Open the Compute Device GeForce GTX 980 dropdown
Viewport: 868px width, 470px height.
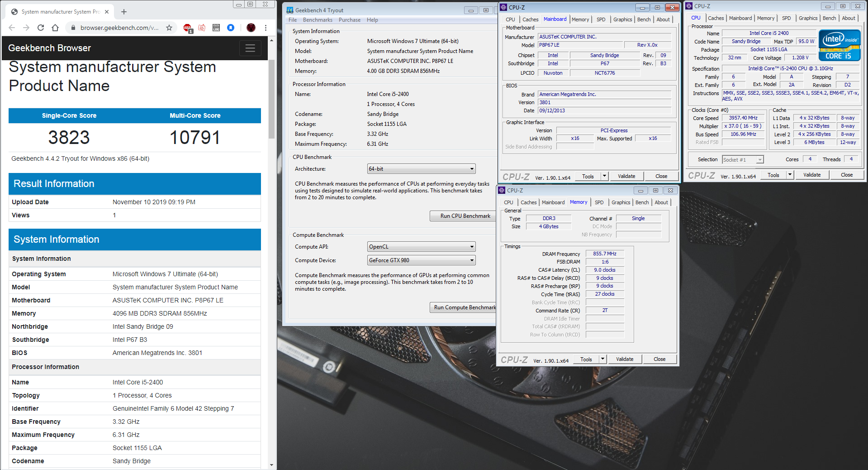tap(422, 260)
